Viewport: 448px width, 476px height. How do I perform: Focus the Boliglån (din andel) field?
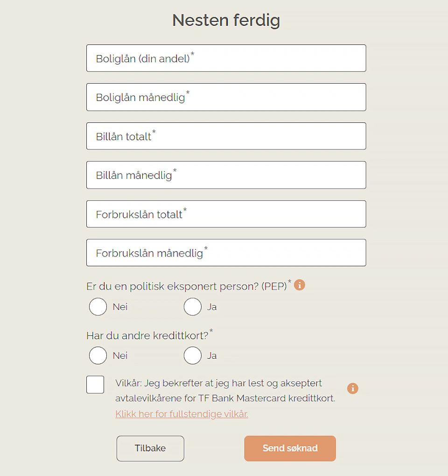point(226,58)
